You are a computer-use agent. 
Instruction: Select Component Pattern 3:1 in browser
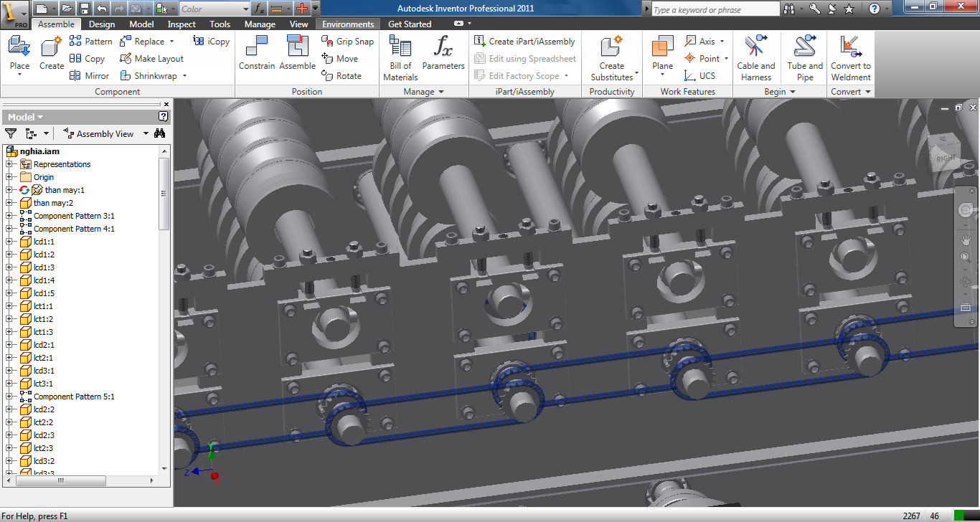tap(74, 216)
